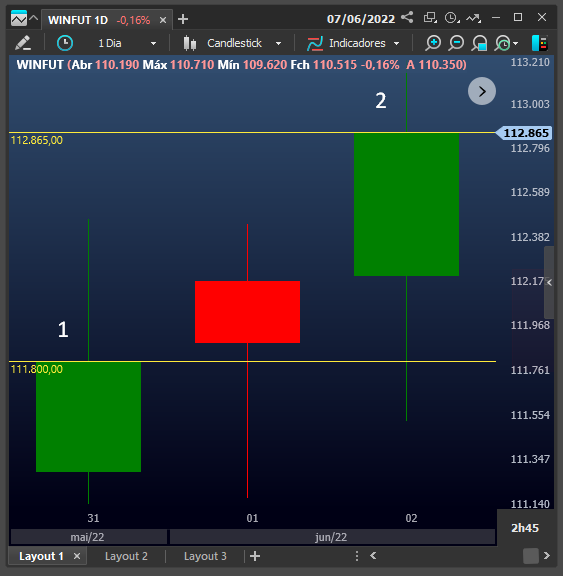This screenshot has width=563, height=576.
Task: Click the 111.800,00 horizontal line label
Action: pos(37,369)
